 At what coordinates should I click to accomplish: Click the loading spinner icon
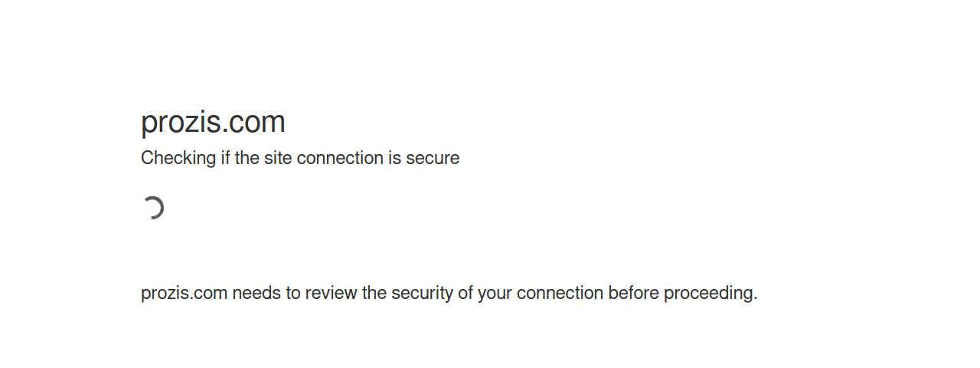coord(153,208)
